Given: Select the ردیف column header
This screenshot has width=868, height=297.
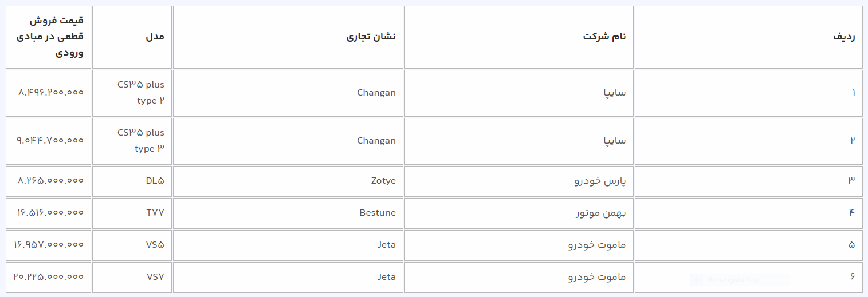Looking at the screenshot, I should point(844,37).
